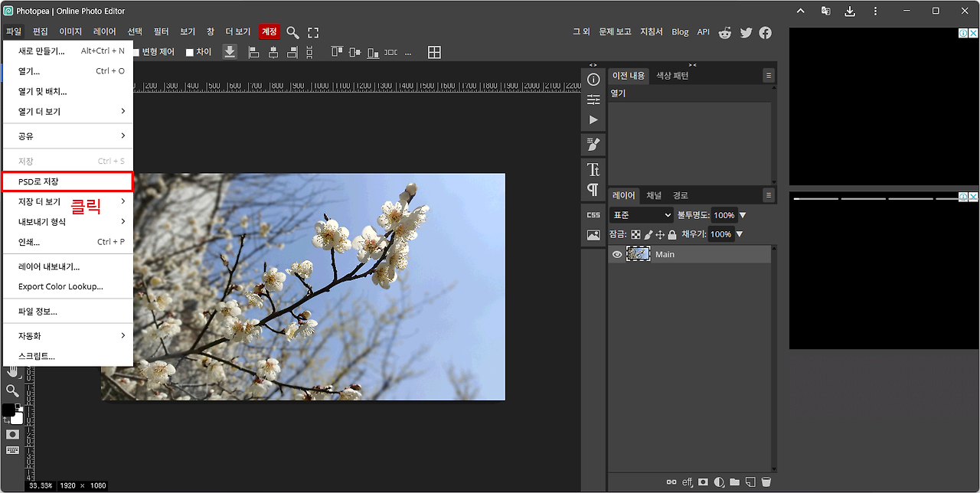Toggle lock image pixels brush icon
The image size is (980, 493).
[x=648, y=234]
